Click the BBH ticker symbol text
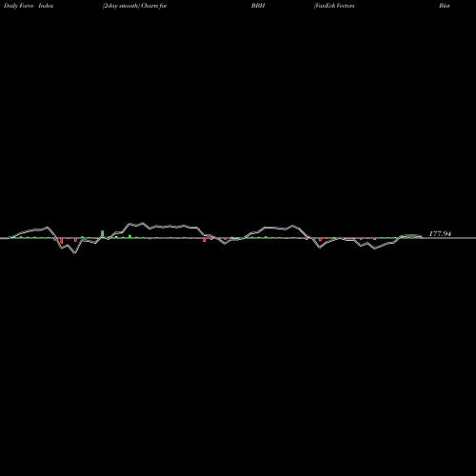The image size is (476, 476). point(258,6)
